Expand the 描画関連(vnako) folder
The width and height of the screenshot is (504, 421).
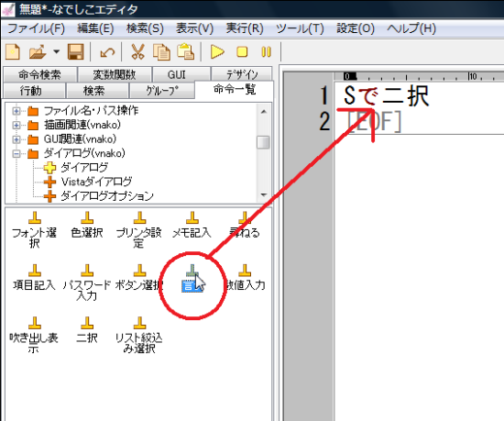pyautogui.click(x=16, y=125)
